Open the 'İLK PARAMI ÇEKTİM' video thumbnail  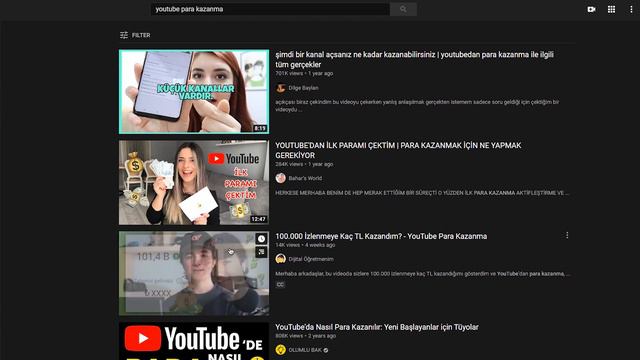pos(194,182)
